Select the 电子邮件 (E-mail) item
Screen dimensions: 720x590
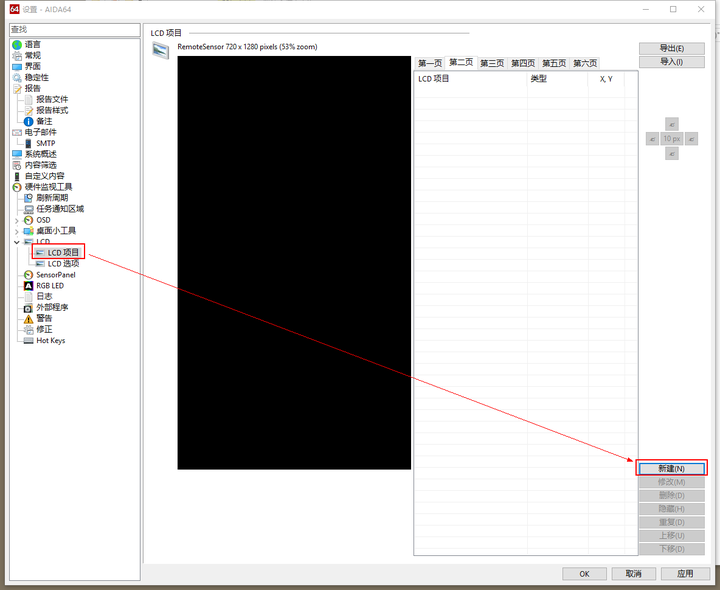pos(40,132)
